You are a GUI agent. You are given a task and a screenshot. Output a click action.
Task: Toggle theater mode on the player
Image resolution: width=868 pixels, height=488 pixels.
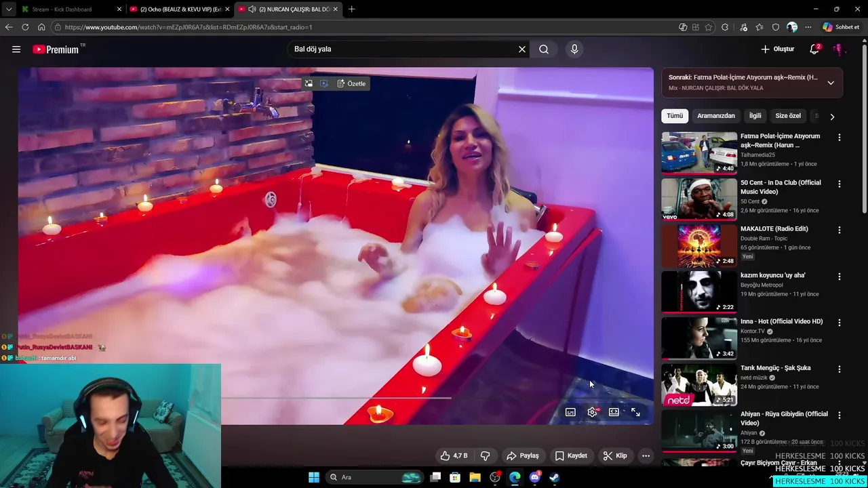(x=614, y=412)
